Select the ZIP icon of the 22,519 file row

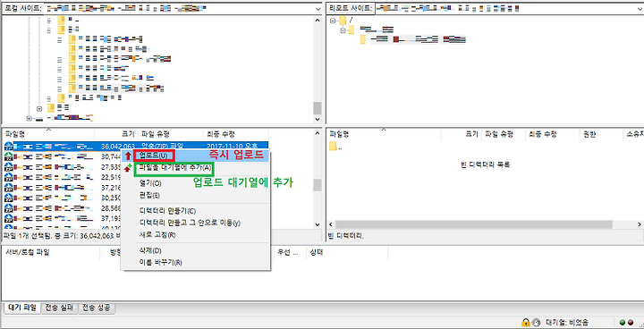point(8,177)
